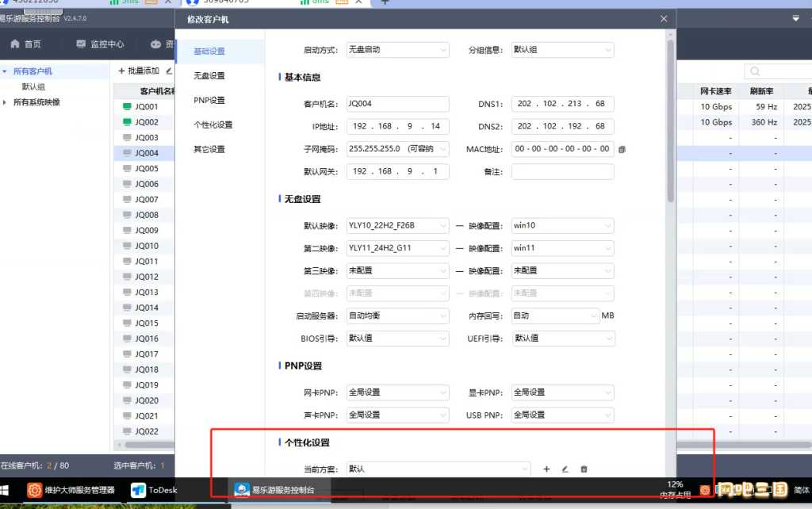Open the 网卡PNP dropdown
The image size is (812, 509).
398,392
